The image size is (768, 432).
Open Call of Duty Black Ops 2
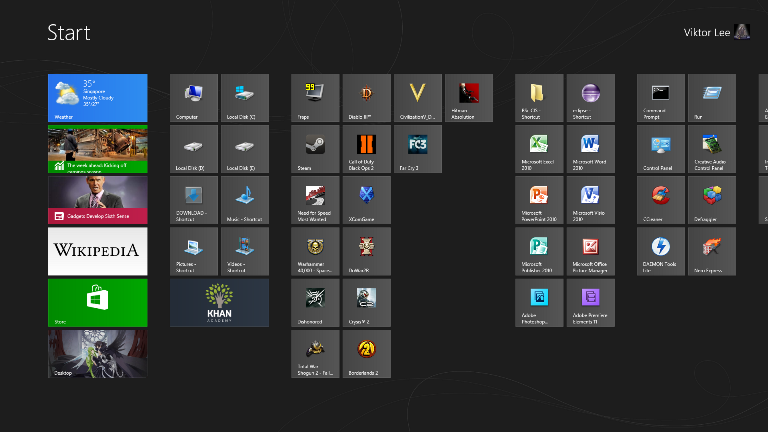[367, 149]
